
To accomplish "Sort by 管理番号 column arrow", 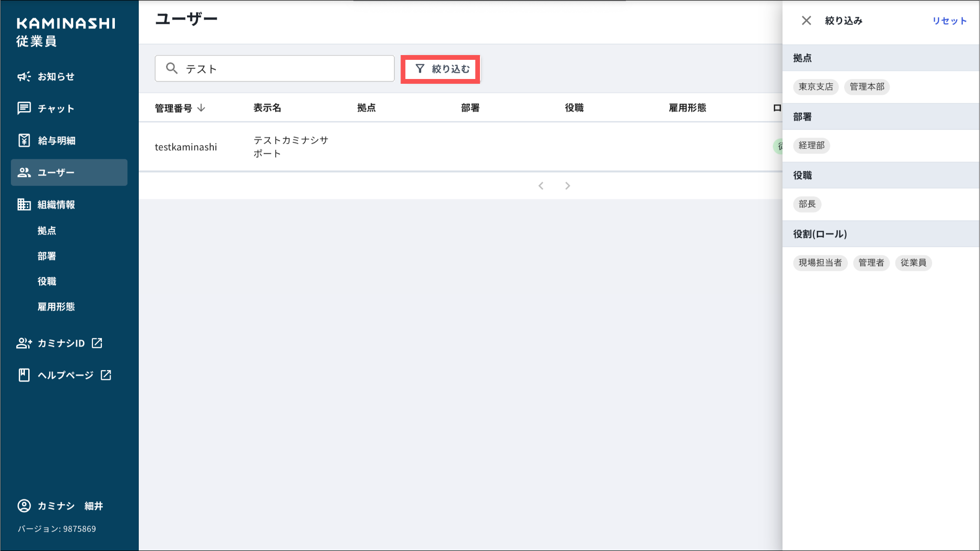I will click(201, 108).
